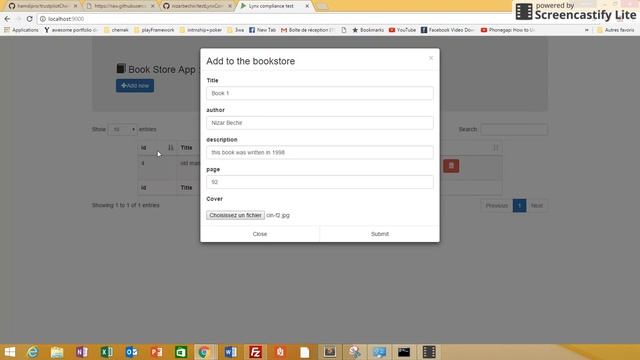The image size is (640, 360).
Task: Click the red delete row button
Action: (451, 166)
